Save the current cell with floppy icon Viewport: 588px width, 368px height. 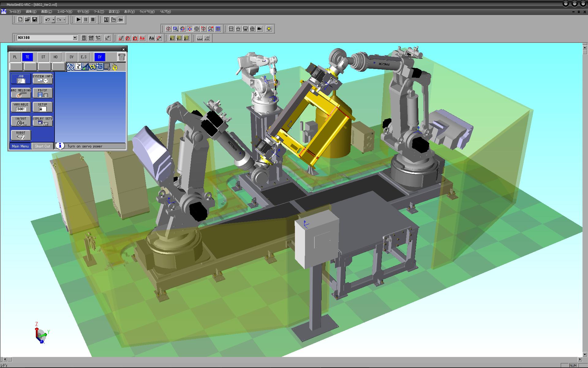tap(35, 20)
